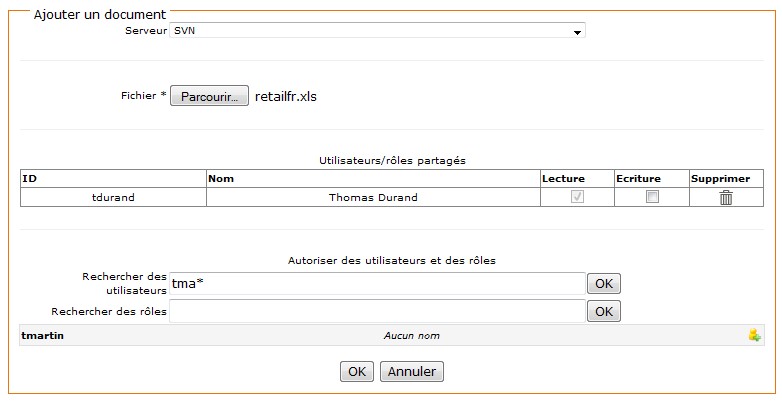Delete shared user tdurand with trash icon
Viewport: 782px width, 402px height.
tap(726, 198)
